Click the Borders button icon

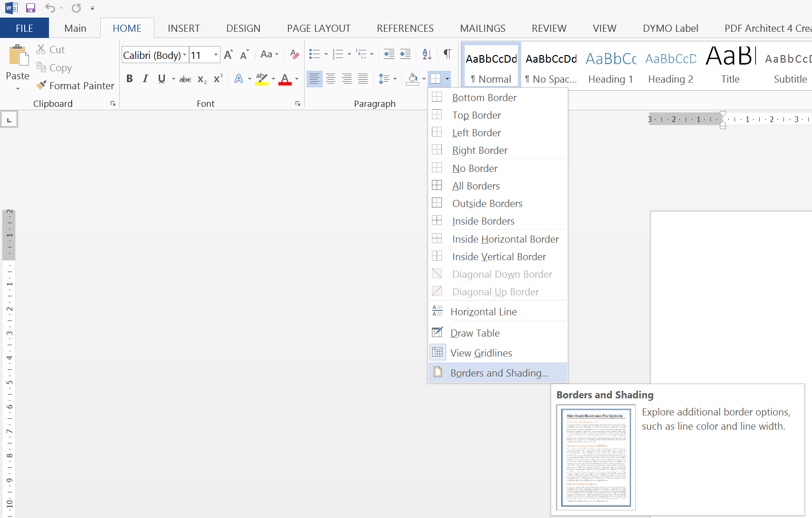(x=436, y=79)
